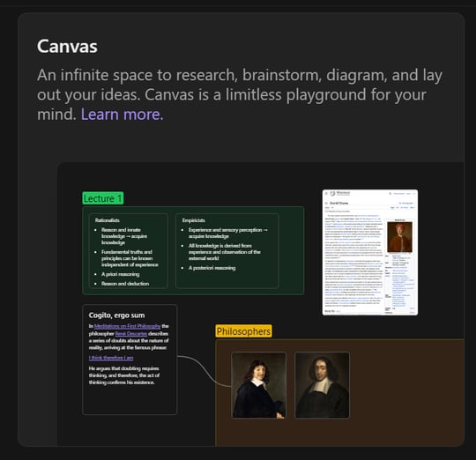Click the David Hume article title
The image size is (476, 460).
338,203
